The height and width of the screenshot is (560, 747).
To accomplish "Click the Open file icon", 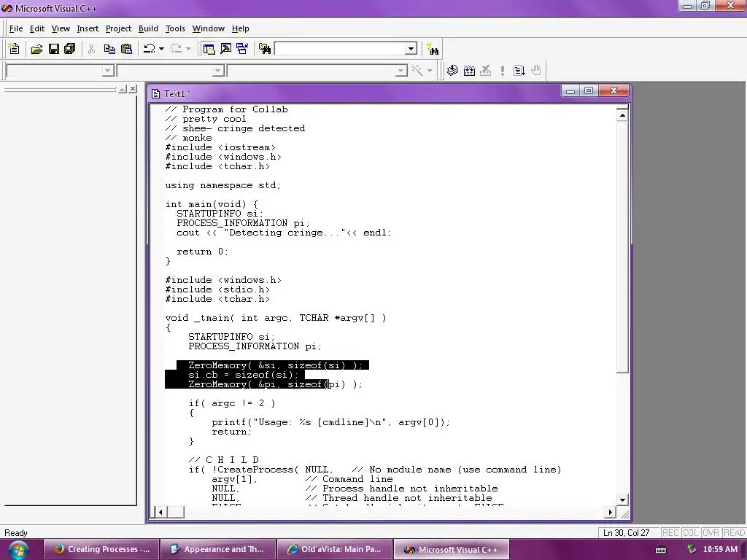I will coord(36,49).
